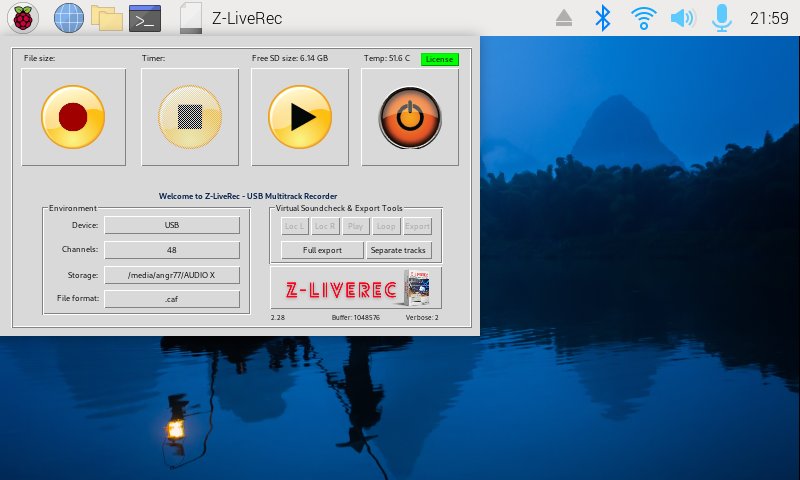Viewport: 800px width, 480px height.
Task: Select the Z-LiveRec taskbar window entry
Action: 231,18
